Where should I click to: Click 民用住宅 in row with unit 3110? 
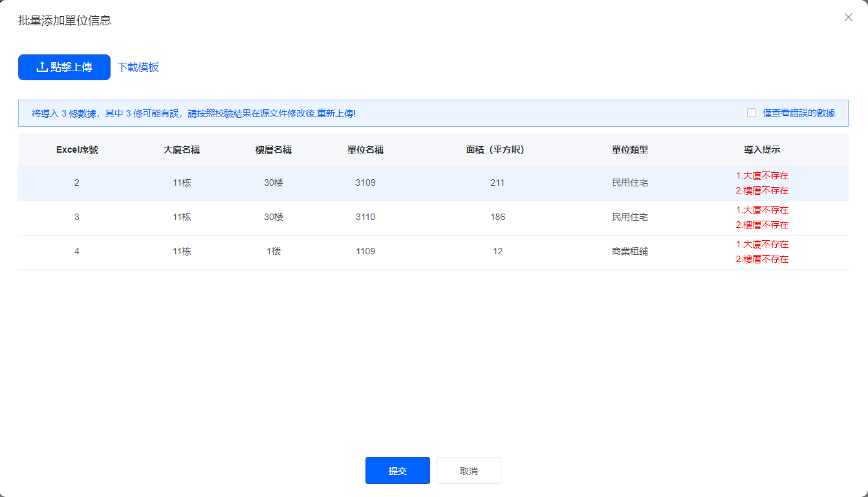point(630,217)
